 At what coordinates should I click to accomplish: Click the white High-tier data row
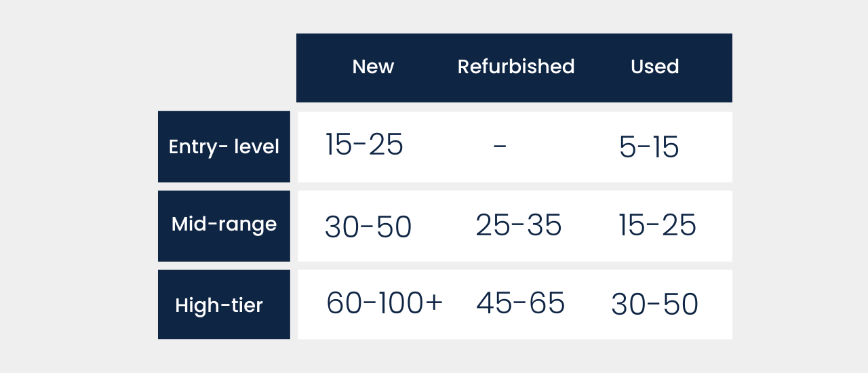point(515,305)
